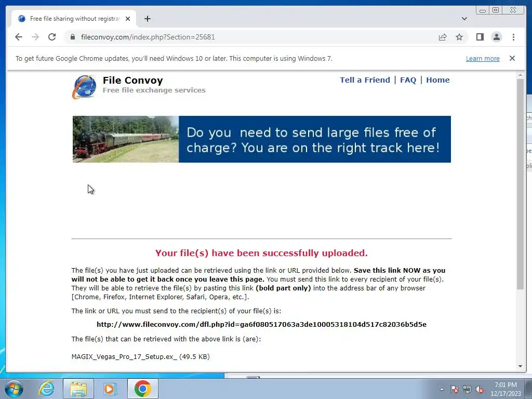532x399 pixels.
Task: View site info via the lock icon
Action: (72, 37)
